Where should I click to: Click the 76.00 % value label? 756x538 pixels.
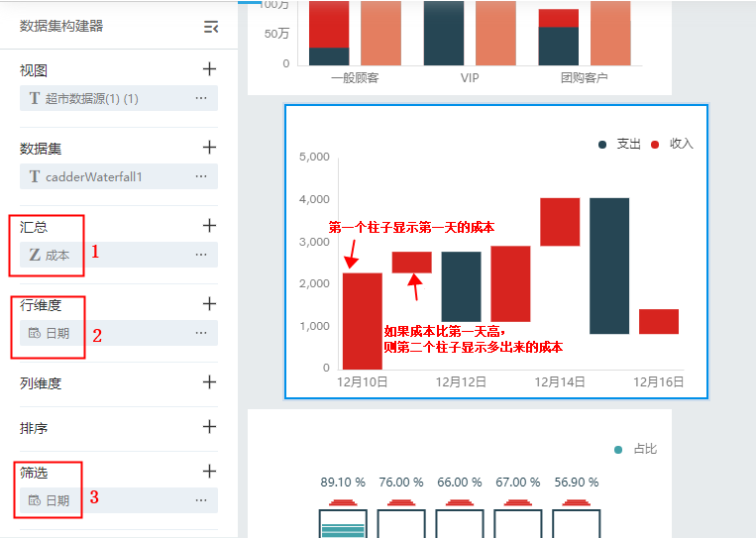pos(401,483)
